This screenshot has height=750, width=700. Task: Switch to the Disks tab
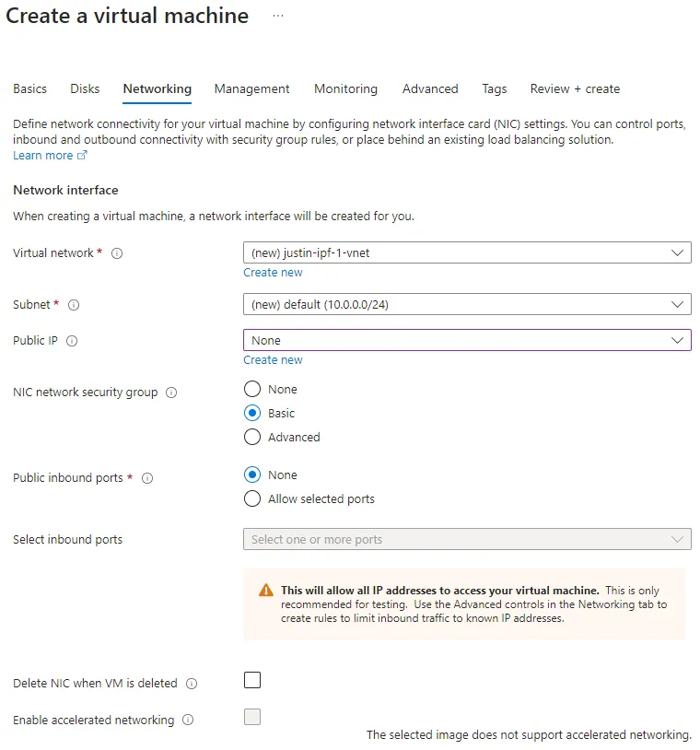click(x=85, y=89)
